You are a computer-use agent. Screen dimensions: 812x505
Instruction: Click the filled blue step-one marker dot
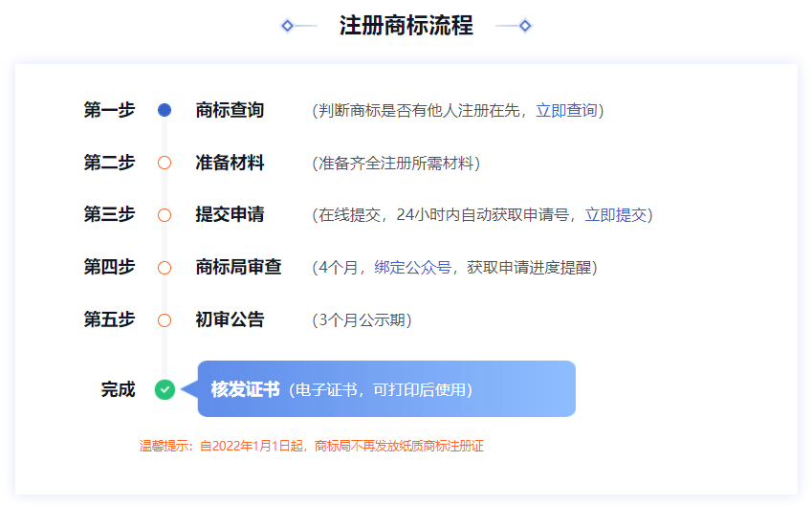(165, 111)
